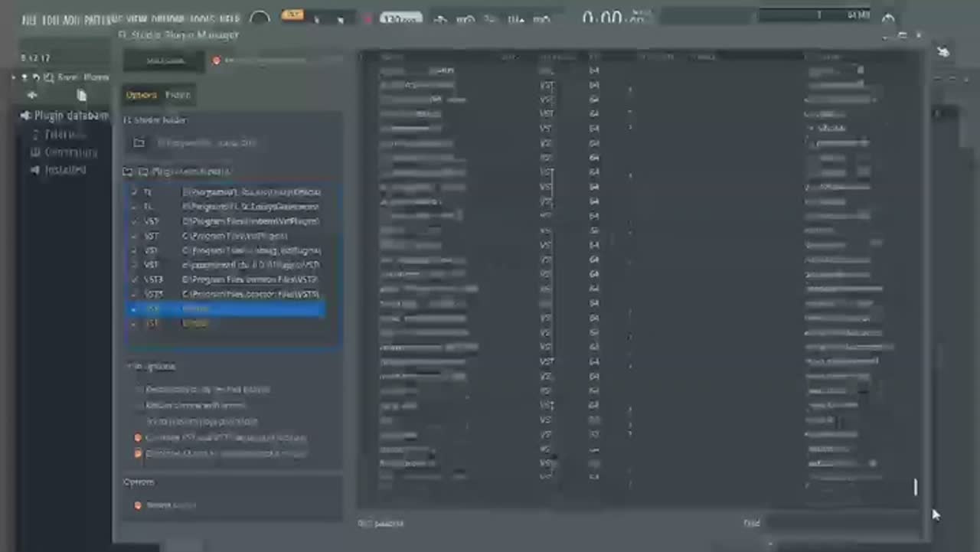Click the back arrow icon in the browser panel
The width and height of the screenshot is (980, 552).
(32, 95)
